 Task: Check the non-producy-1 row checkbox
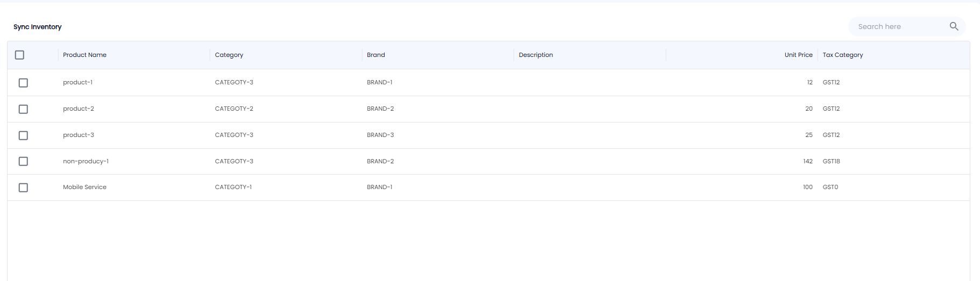(23, 161)
